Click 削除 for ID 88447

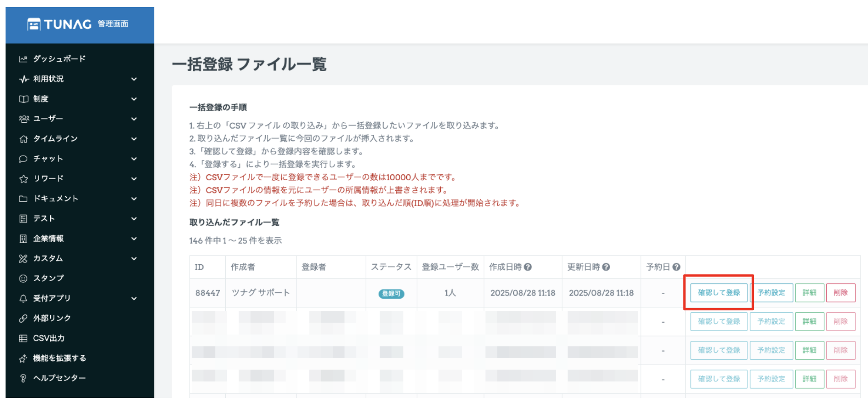coord(841,293)
